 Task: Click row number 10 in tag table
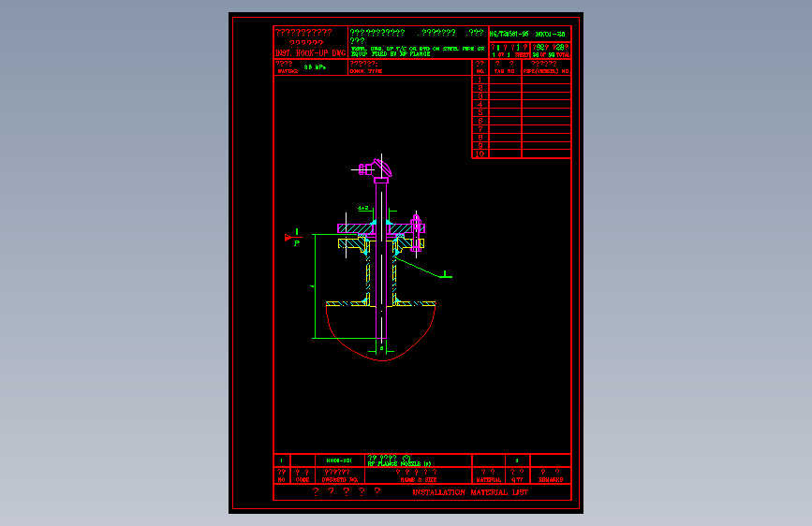pos(480,153)
